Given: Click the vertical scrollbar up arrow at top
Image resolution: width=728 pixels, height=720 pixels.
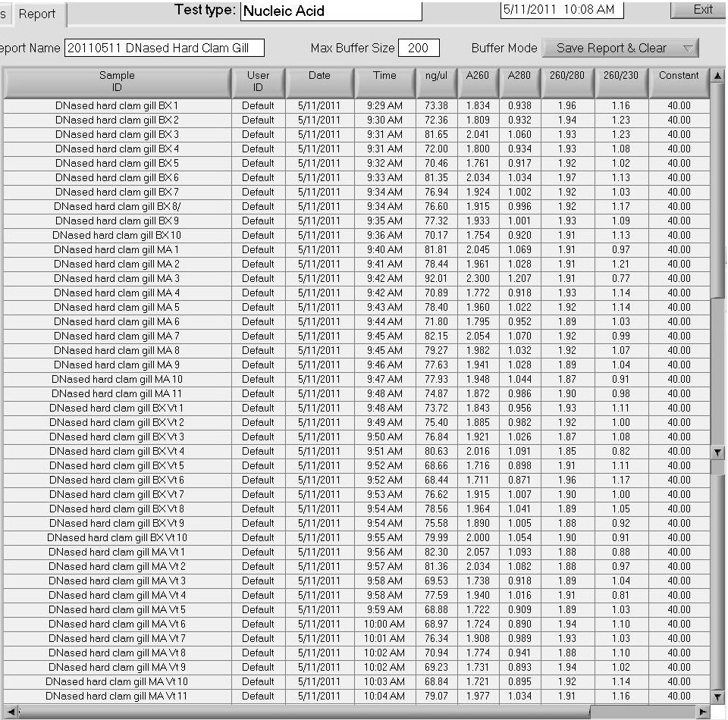Looking at the screenshot, I should (717, 76).
